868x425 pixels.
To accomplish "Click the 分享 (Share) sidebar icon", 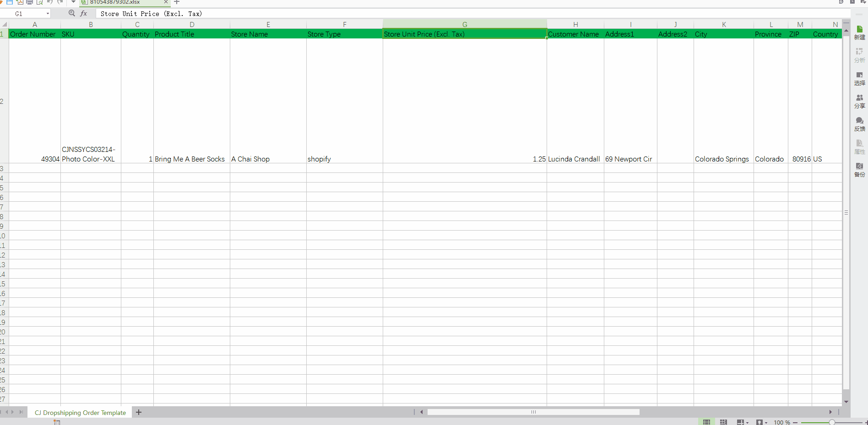I will [x=859, y=101].
